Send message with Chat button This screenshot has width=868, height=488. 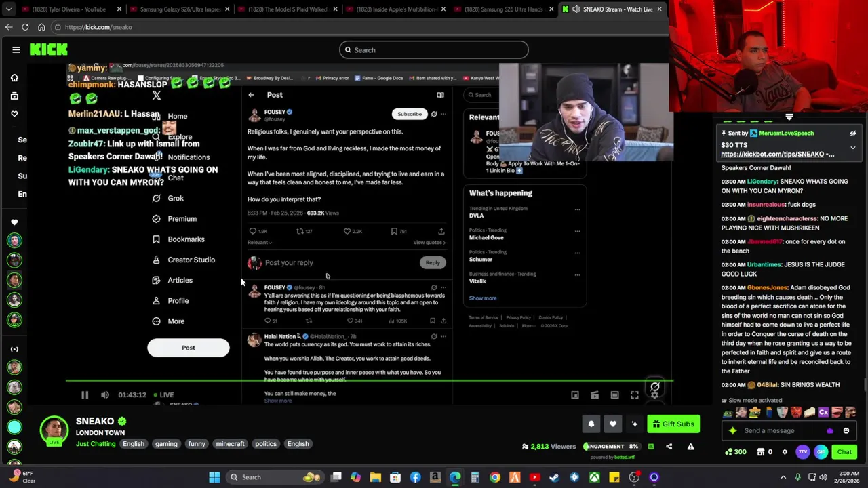point(844,452)
